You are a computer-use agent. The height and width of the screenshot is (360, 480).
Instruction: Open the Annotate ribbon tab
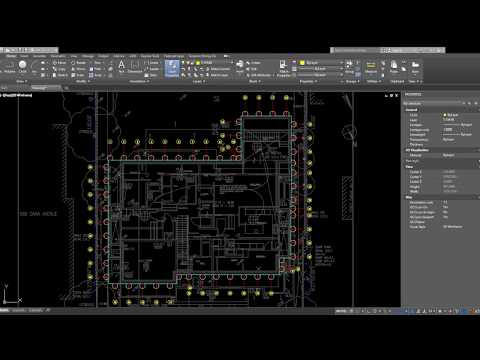click(39, 56)
